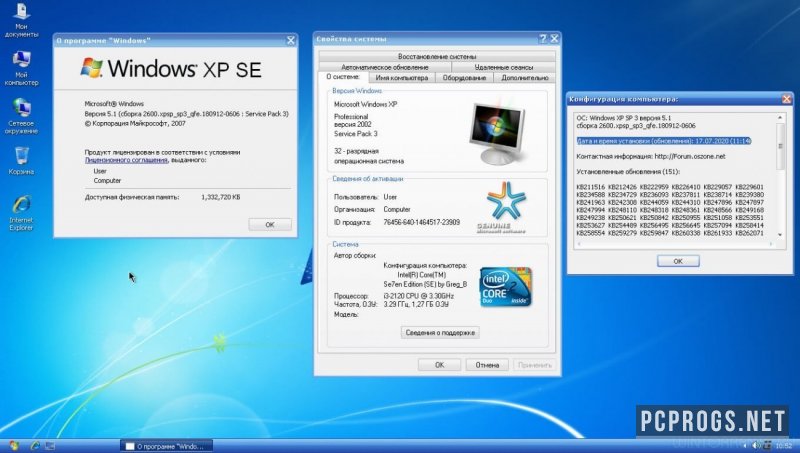Open the Оборудование tab
800x453 pixels.
click(x=464, y=78)
